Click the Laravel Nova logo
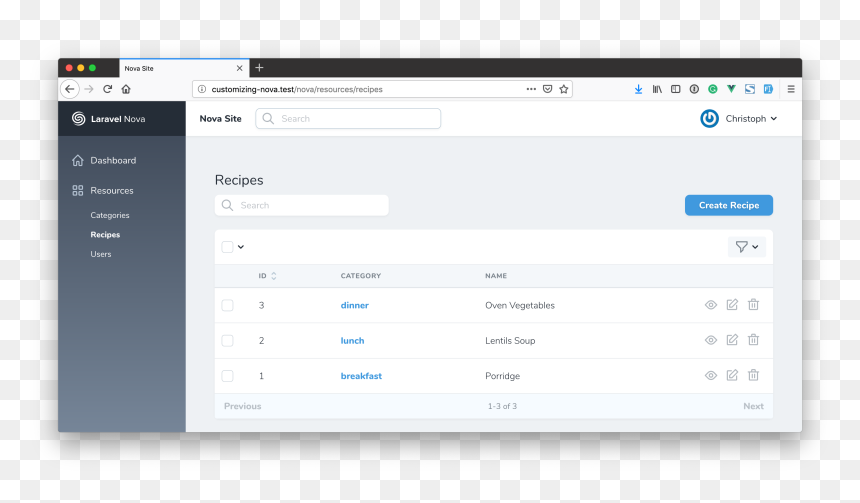The height and width of the screenshot is (503, 860). point(109,118)
